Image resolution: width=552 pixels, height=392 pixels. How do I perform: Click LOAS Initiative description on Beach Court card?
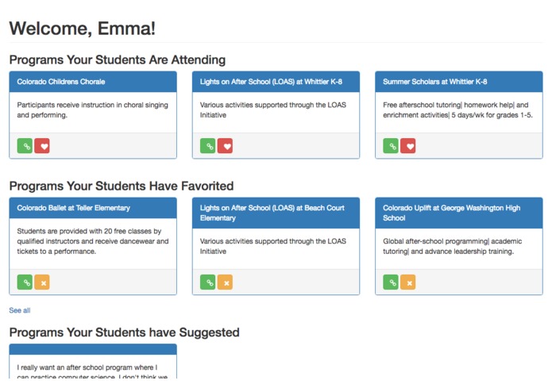pos(273,246)
